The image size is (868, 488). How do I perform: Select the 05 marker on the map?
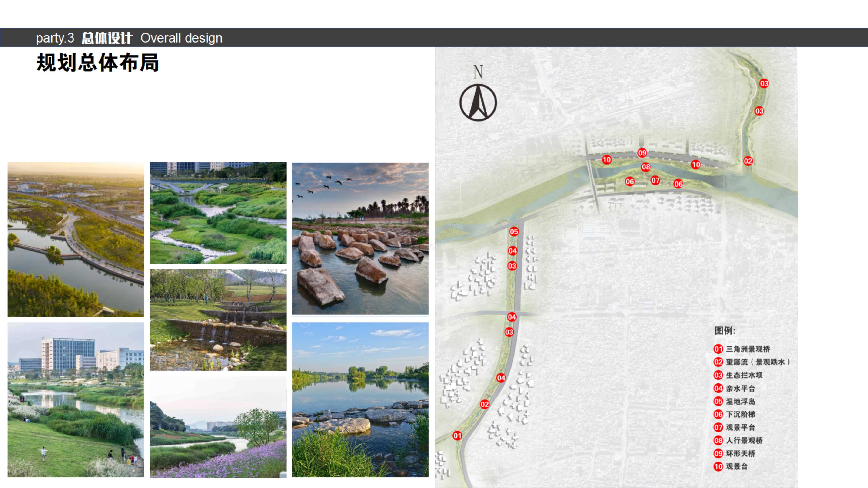tap(514, 231)
